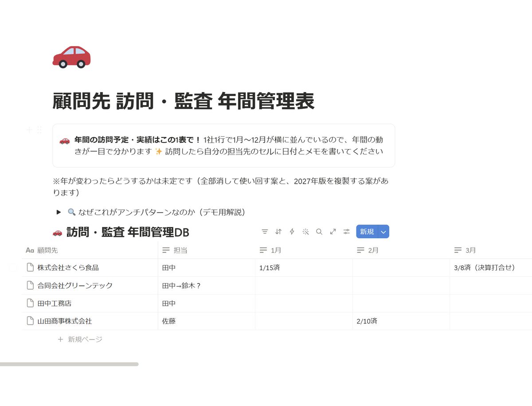Click the car icon beside database title
This screenshot has width=532, height=406.
(x=57, y=232)
